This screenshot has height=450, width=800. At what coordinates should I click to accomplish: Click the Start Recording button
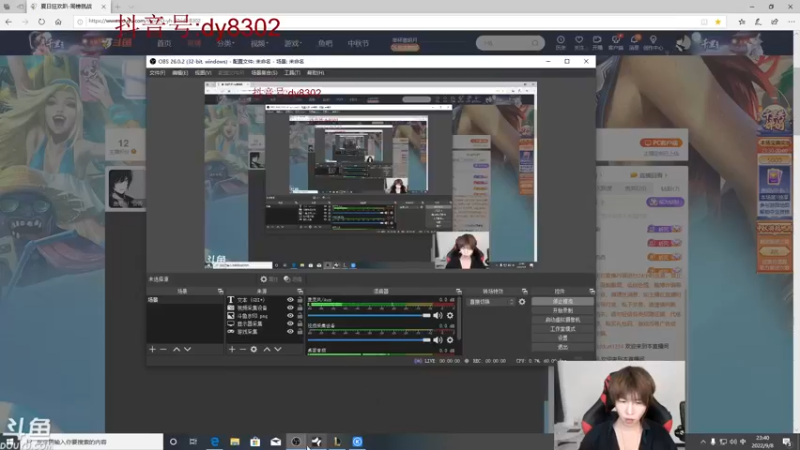click(x=562, y=311)
